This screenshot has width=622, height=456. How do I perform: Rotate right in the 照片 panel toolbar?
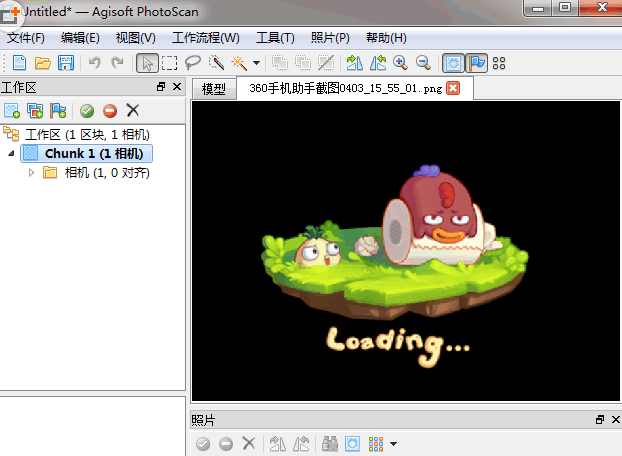pyautogui.click(x=301, y=444)
